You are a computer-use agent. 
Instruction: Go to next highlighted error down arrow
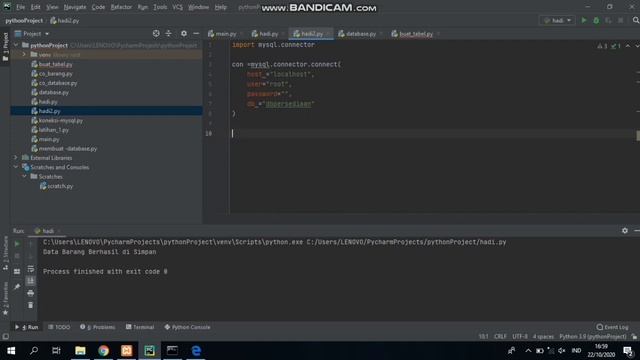(x=636, y=46)
